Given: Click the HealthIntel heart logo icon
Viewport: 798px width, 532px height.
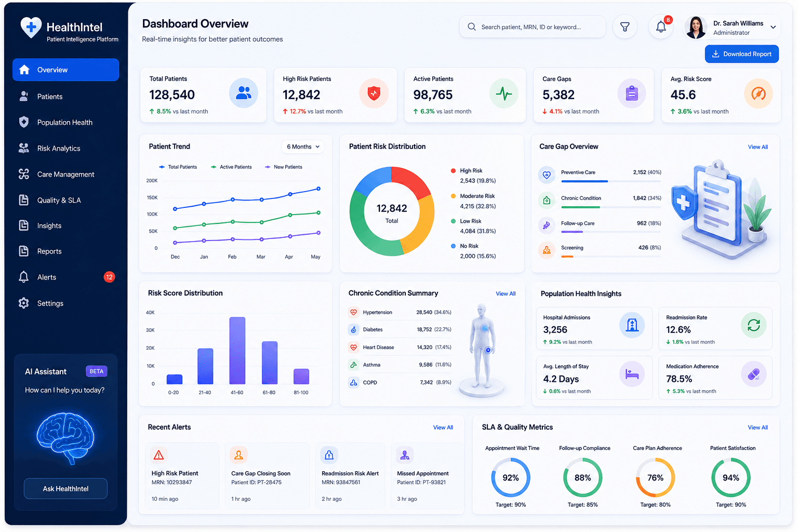Looking at the screenshot, I should coord(31,27).
